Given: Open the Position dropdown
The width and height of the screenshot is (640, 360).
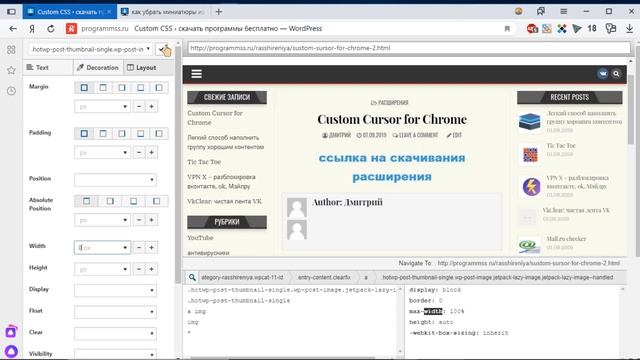Looking at the screenshot, I should pos(115,180).
